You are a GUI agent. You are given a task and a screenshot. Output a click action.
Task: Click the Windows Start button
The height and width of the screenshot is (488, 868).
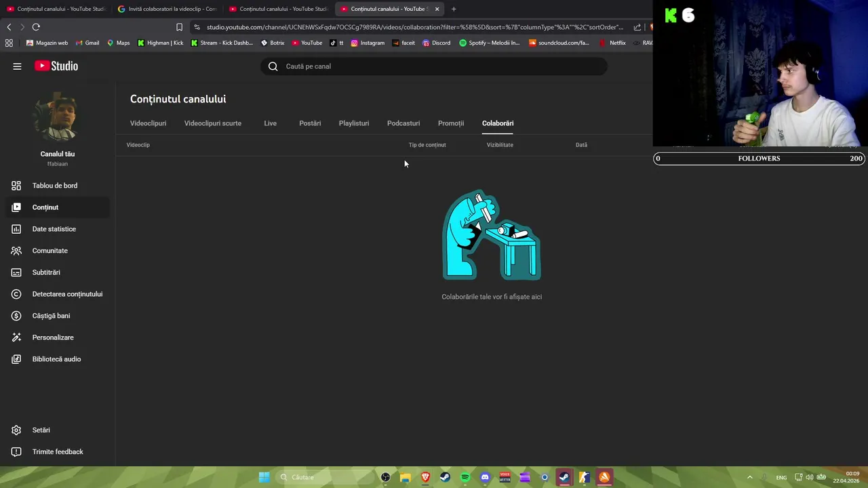click(x=264, y=477)
